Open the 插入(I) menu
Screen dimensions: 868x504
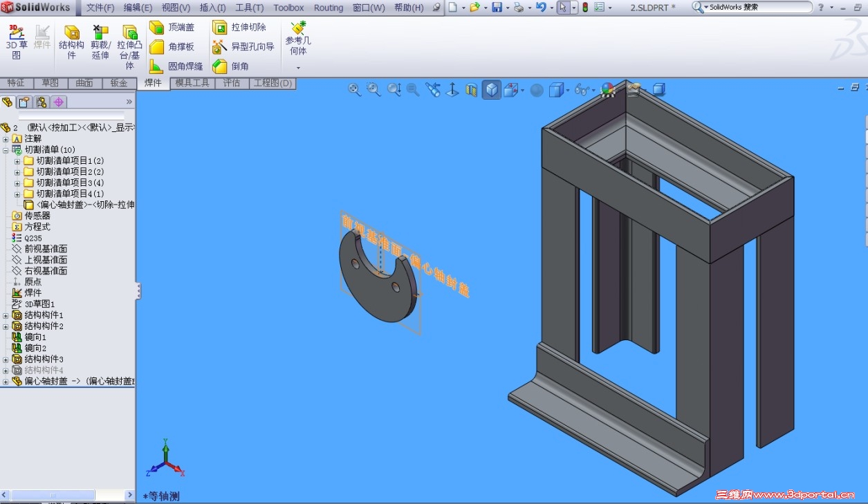point(212,8)
